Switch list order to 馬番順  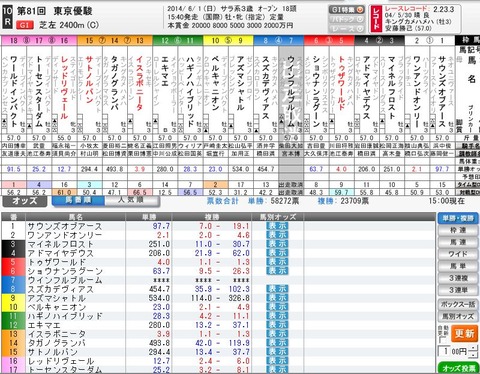[x=78, y=200]
